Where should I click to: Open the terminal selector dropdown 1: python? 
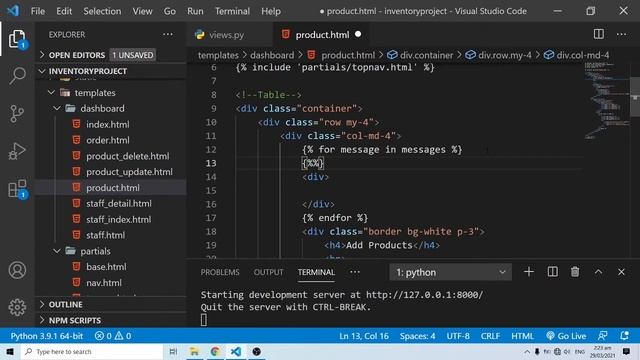coord(451,272)
